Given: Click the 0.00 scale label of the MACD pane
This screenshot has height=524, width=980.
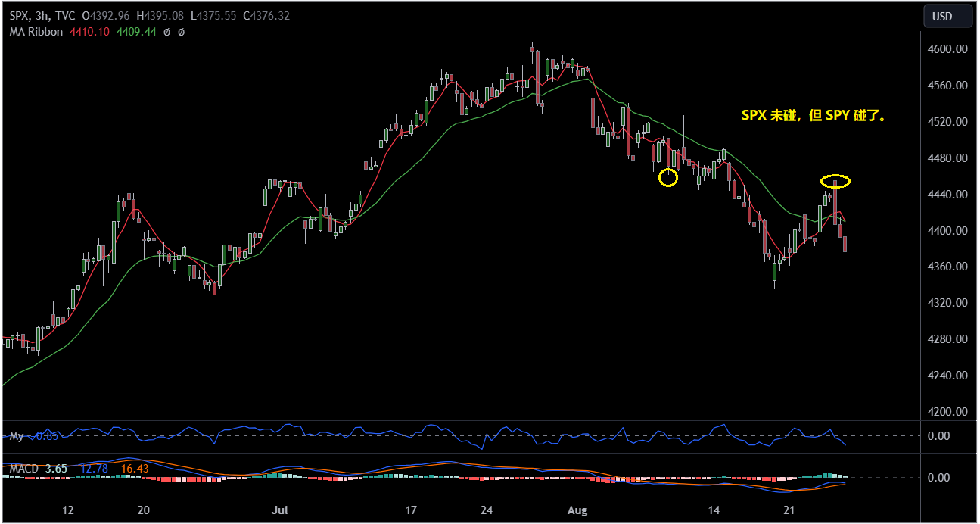Looking at the screenshot, I should tap(938, 478).
